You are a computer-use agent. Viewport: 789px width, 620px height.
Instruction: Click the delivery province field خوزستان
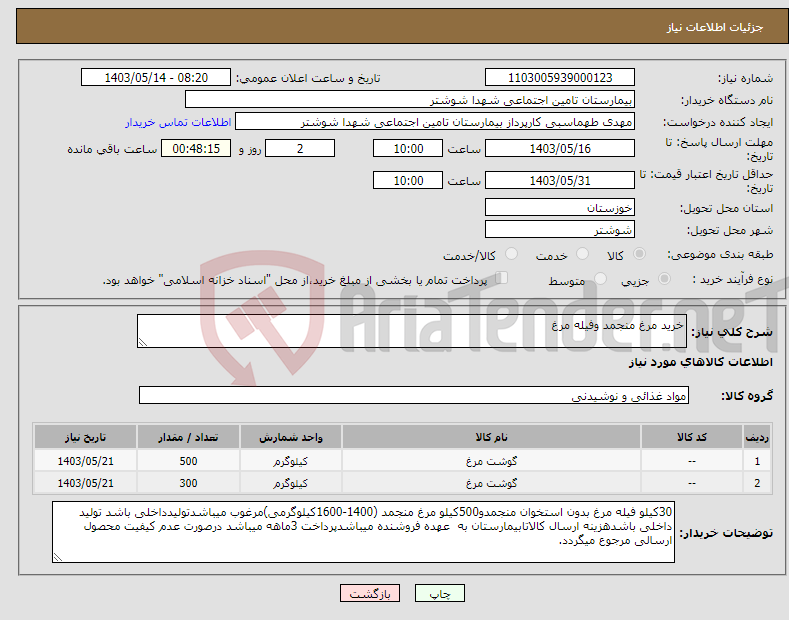(560, 207)
